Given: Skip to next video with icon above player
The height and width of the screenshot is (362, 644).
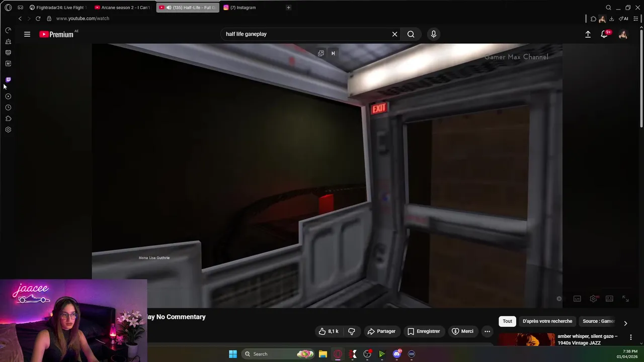Looking at the screenshot, I should pyautogui.click(x=333, y=53).
